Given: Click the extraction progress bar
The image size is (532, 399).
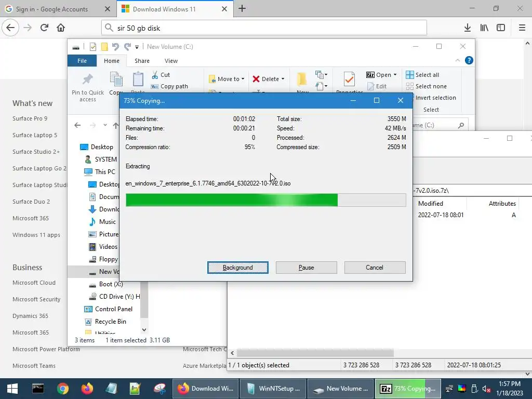Looking at the screenshot, I should coord(265,200).
